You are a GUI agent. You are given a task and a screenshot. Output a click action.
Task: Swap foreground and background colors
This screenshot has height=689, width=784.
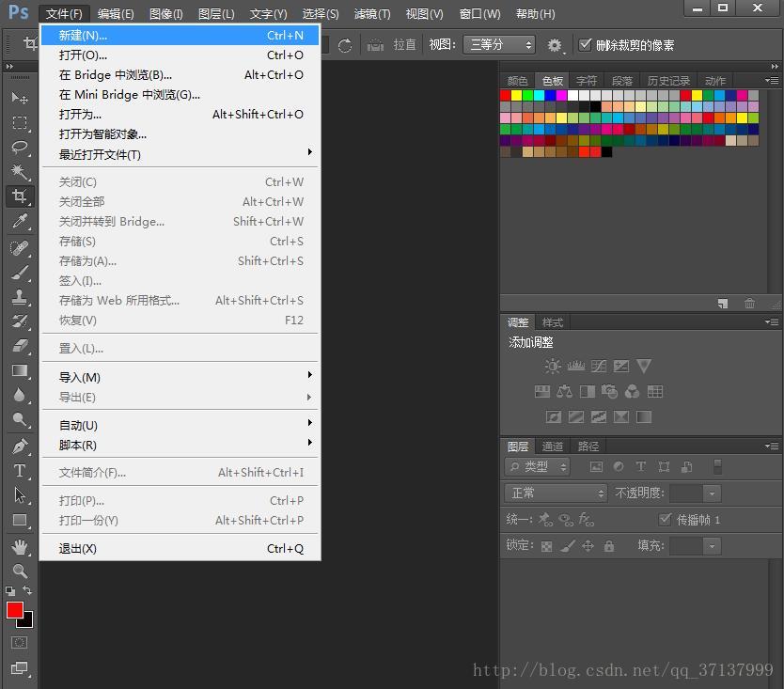coord(27,590)
